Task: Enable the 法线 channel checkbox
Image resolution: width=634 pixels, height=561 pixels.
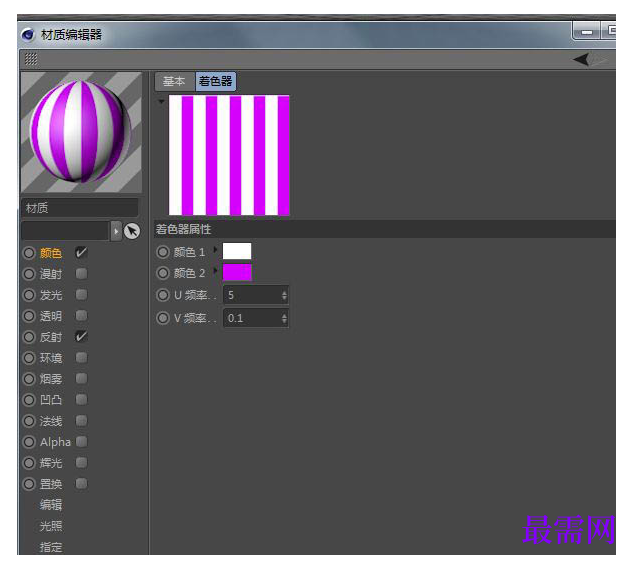Action: pyautogui.click(x=81, y=421)
